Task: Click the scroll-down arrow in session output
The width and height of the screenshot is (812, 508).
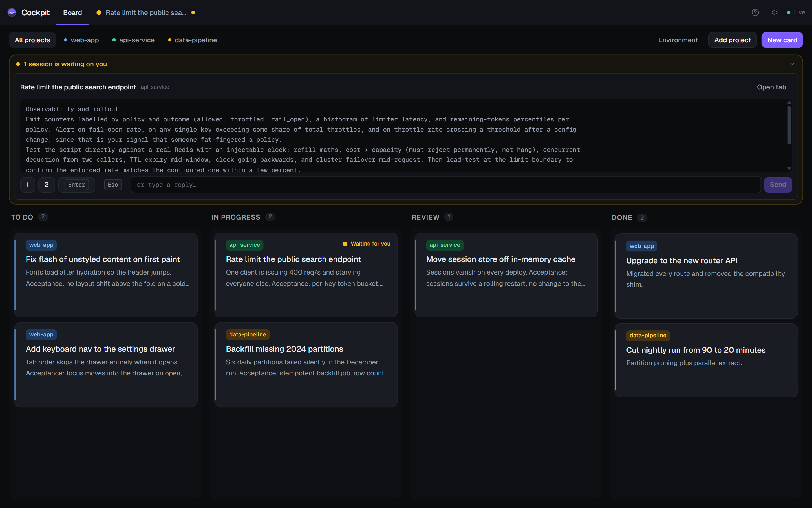Action: [789, 169]
